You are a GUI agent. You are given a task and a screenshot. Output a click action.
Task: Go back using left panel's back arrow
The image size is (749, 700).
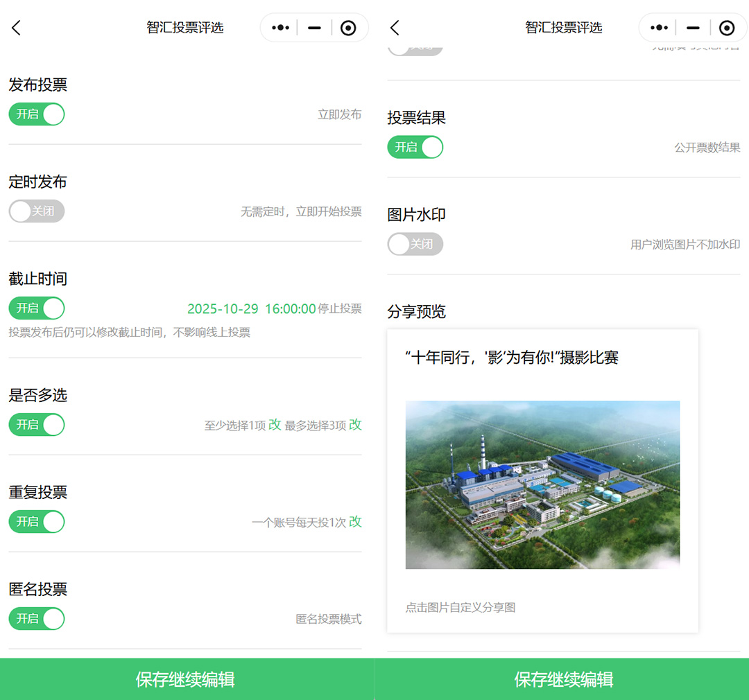tap(17, 28)
